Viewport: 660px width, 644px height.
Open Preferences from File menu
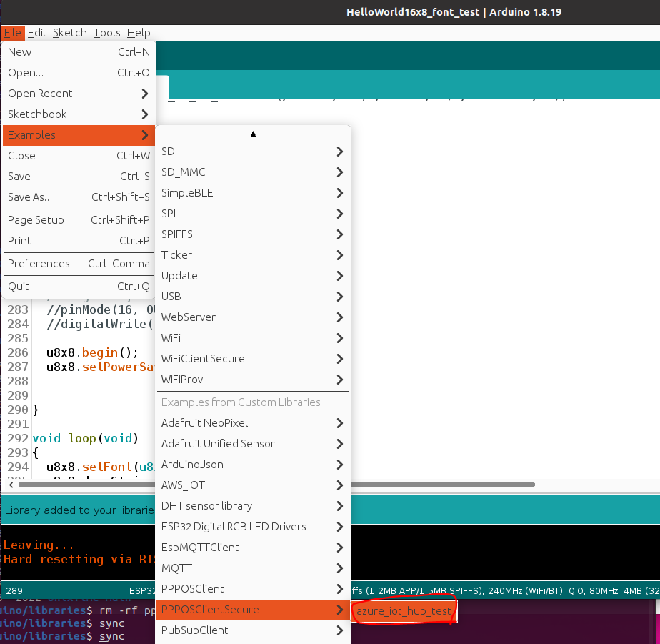point(79,264)
